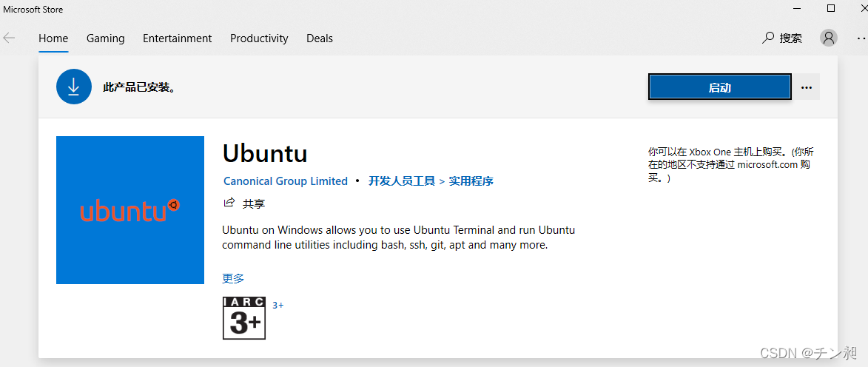868x367 pixels.
Task: Open the Home tab
Action: [x=53, y=38]
